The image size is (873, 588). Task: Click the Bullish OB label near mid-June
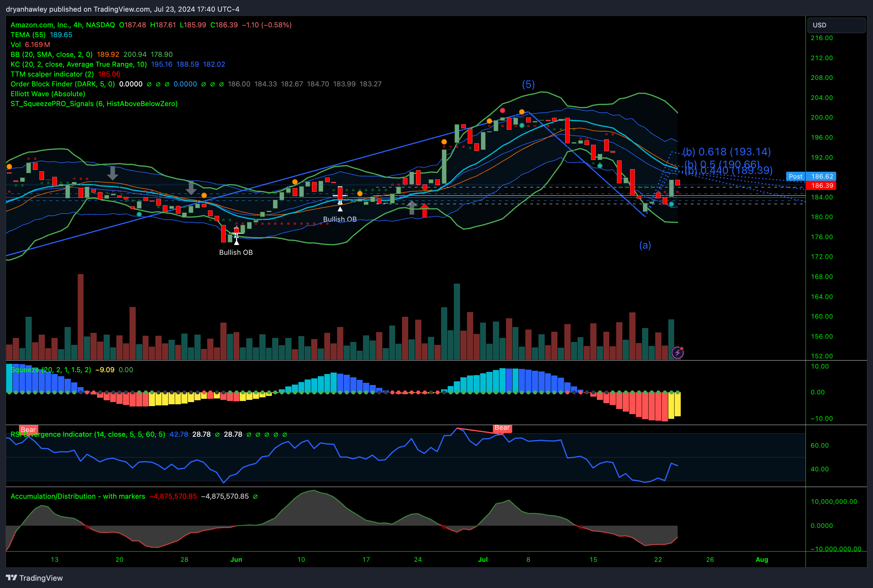click(340, 219)
